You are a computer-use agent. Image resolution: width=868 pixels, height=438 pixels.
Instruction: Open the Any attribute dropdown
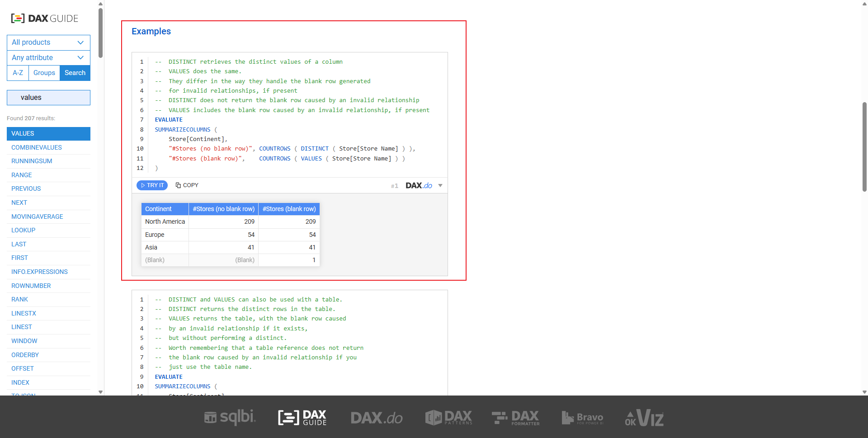point(48,58)
